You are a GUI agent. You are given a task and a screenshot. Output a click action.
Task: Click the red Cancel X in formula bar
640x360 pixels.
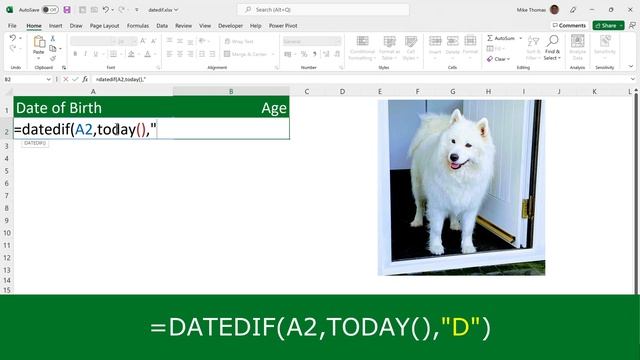(66, 79)
